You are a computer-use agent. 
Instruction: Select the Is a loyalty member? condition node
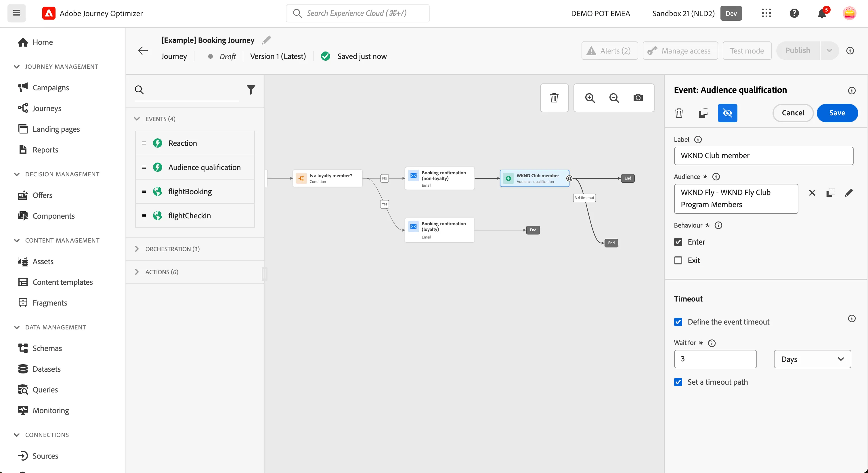[328, 178]
